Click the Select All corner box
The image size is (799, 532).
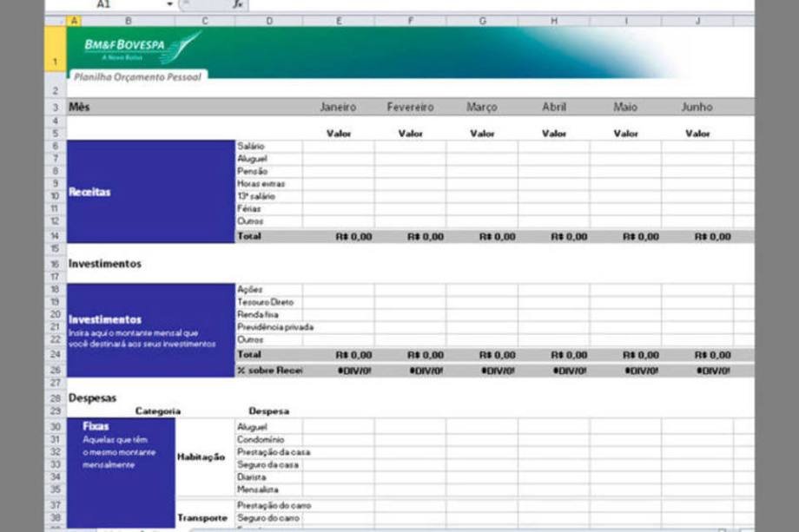click(55, 20)
